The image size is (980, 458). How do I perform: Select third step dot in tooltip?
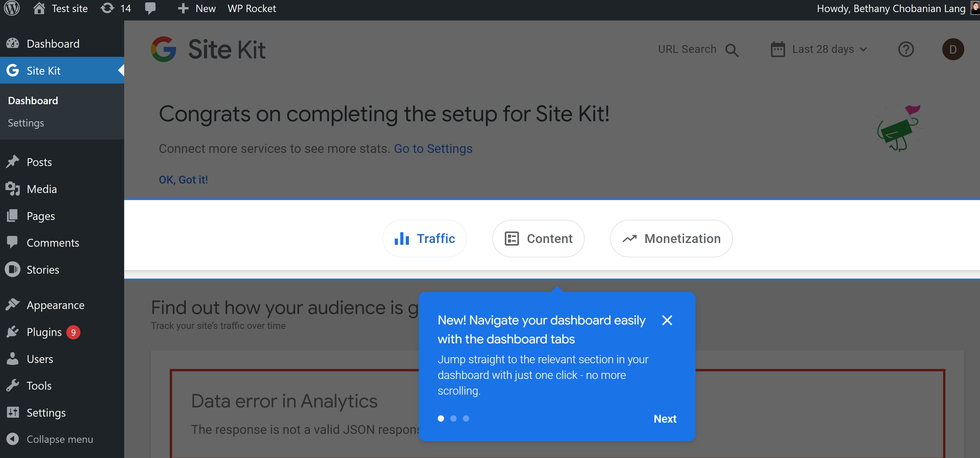[x=466, y=418]
